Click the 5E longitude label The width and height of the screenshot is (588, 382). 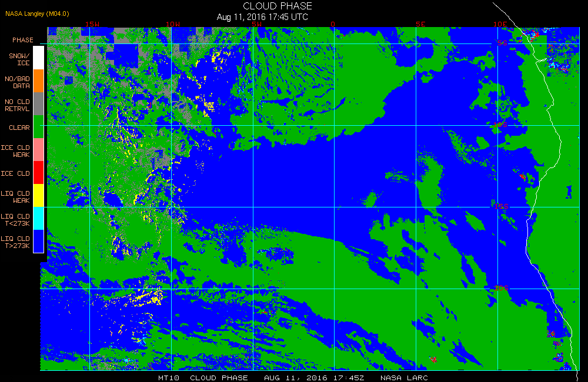coord(420,24)
